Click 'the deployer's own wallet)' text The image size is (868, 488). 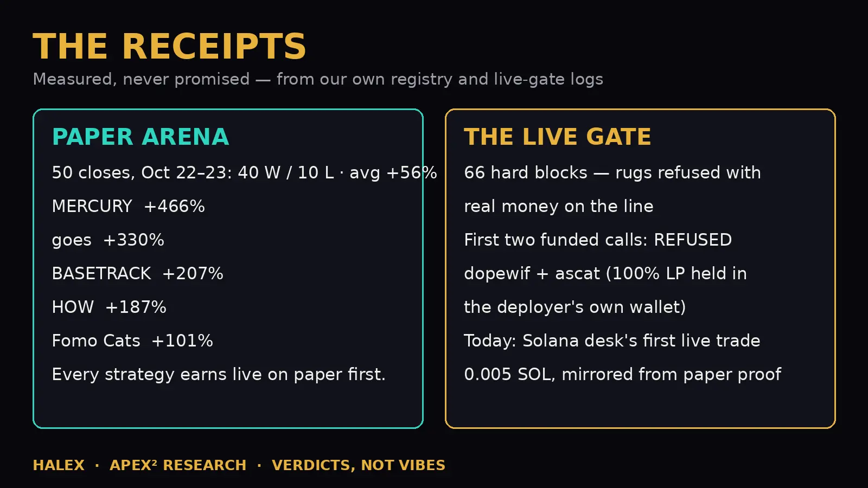(575, 307)
